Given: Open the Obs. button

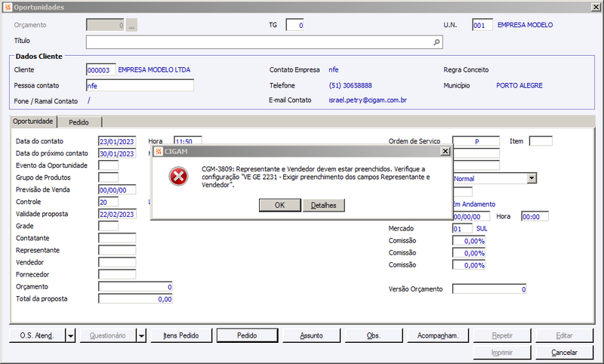Looking at the screenshot, I should (374, 336).
